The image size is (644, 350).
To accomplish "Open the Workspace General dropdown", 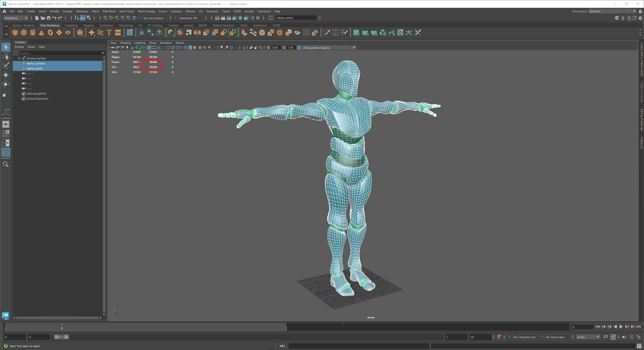I will [x=612, y=11].
